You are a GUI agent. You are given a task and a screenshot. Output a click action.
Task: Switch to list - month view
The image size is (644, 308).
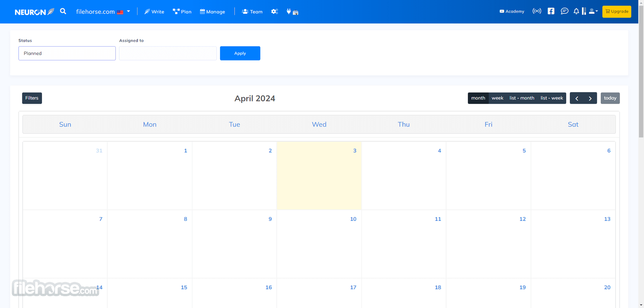(521, 98)
